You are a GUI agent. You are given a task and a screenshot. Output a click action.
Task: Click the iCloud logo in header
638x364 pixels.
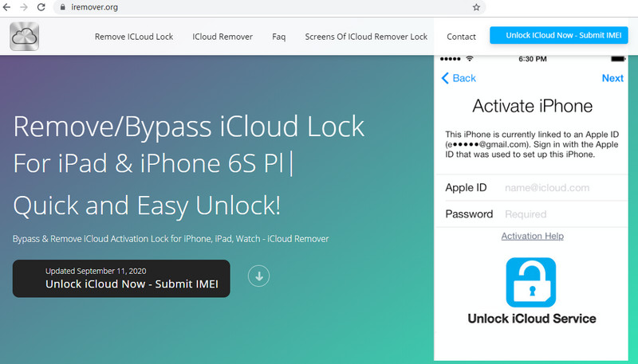(x=25, y=36)
